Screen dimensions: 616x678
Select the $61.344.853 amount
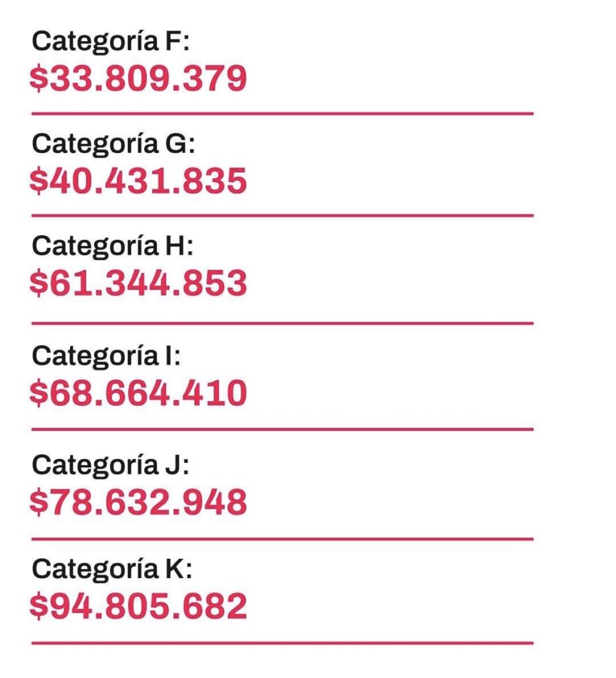point(138,283)
